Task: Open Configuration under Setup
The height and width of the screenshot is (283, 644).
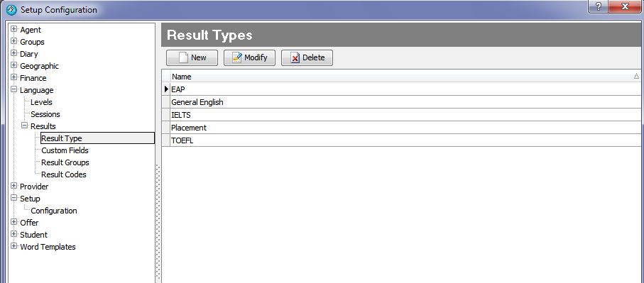Action: pyautogui.click(x=54, y=211)
